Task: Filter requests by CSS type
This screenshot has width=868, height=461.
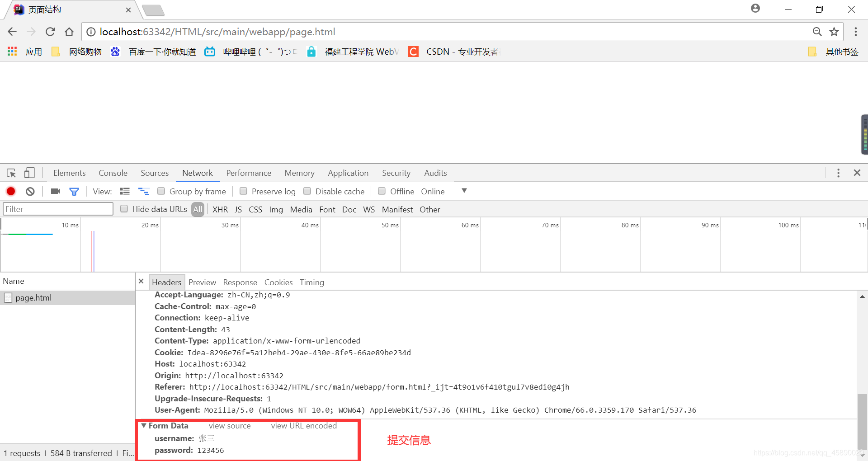Action: pyautogui.click(x=255, y=209)
